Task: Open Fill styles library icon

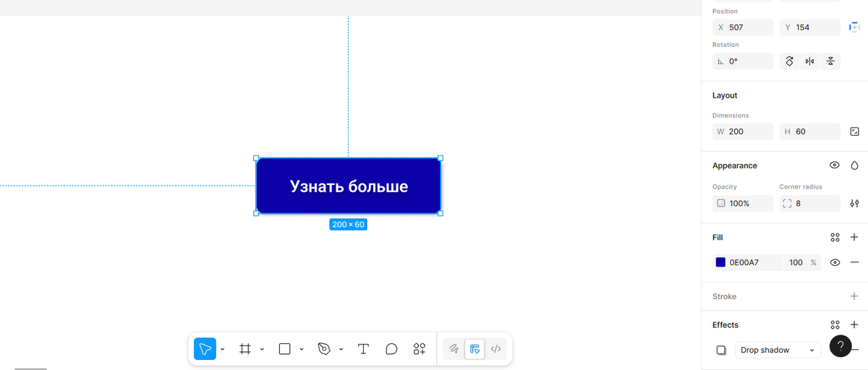Action: (835, 237)
